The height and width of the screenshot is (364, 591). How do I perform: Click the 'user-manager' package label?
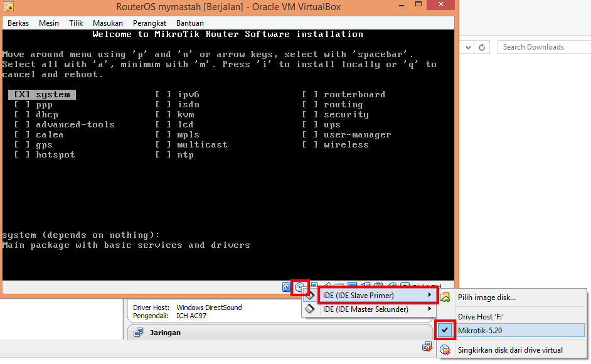(x=358, y=135)
